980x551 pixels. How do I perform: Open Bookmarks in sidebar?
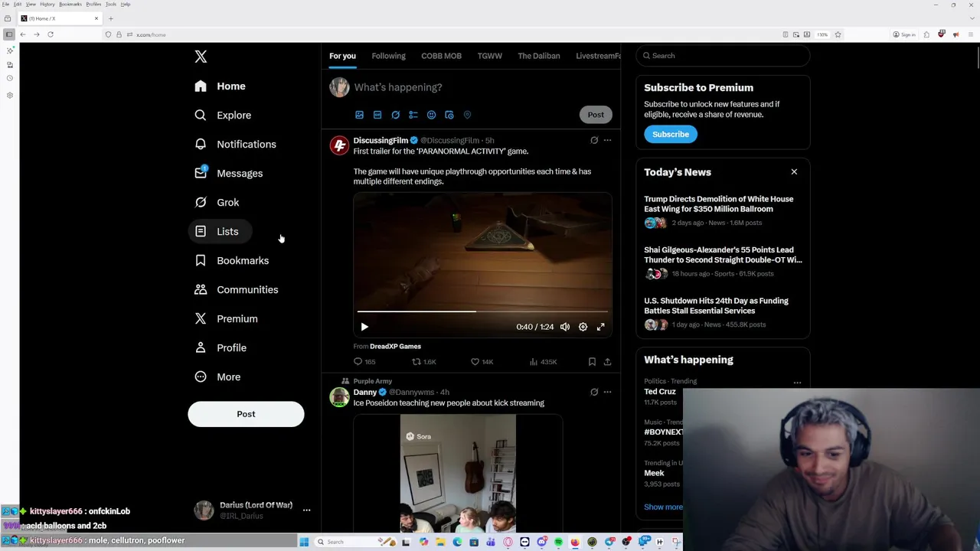point(231,261)
